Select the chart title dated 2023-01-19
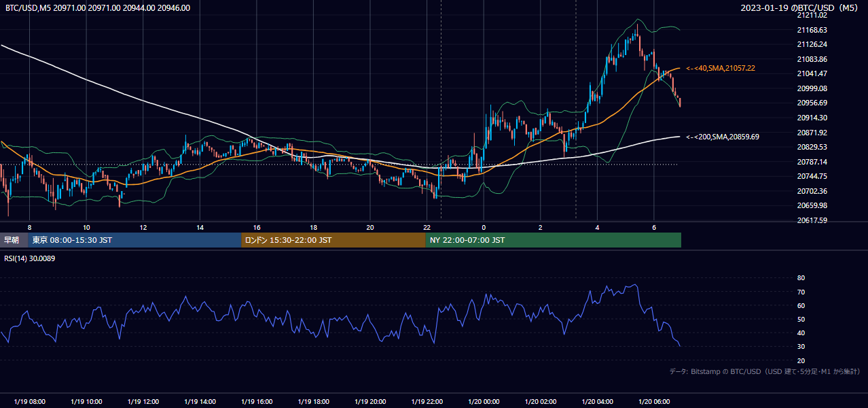 (799, 7)
